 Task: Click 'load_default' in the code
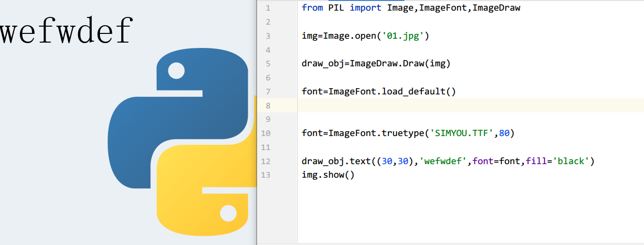click(x=414, y=92)
